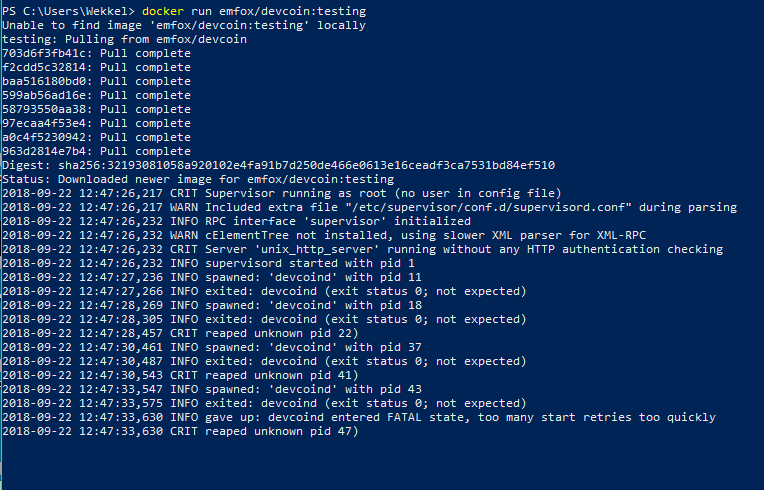
Task: Click the 'cElementTree not installed' warning line
Action: (x=324, y=235)
